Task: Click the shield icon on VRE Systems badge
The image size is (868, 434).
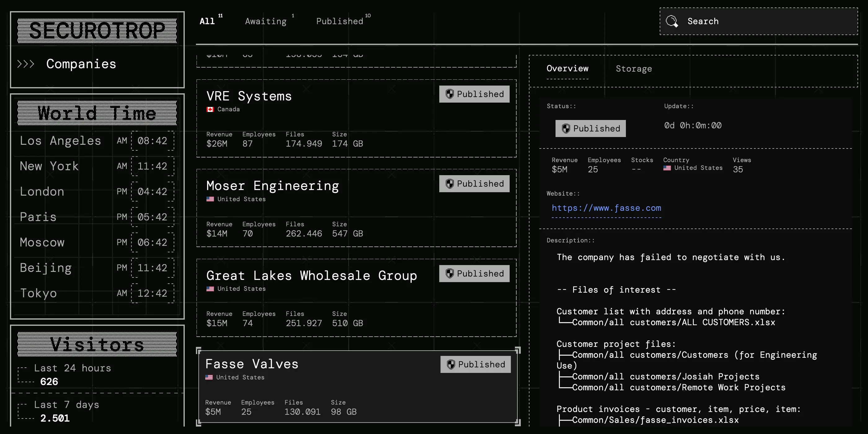Action: pyautogui.click(x=449, y=94)
